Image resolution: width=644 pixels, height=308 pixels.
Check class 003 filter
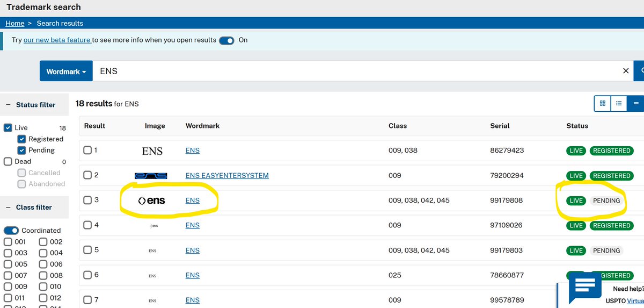8,253
